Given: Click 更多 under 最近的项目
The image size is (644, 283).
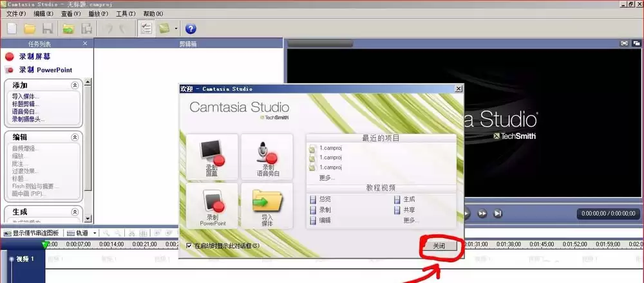Looking at the screenshot, I should [327, 178].
